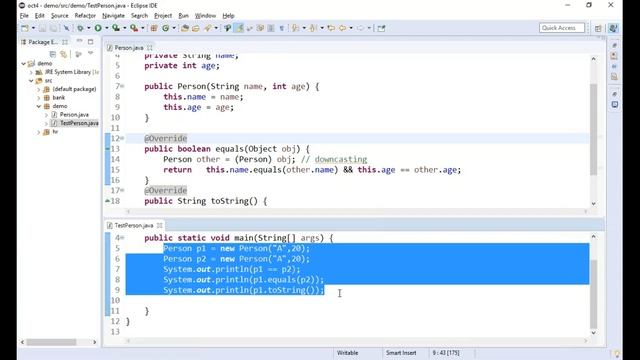Collapse the demo package node
Image resolution: width=640 pixels, height=360 pixels.
pos(39,107)
